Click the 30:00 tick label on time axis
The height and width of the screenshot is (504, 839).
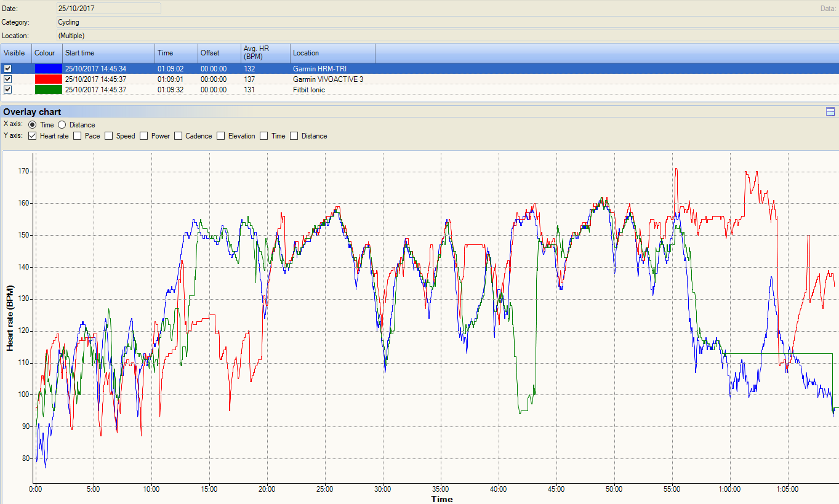click(383, 489)
